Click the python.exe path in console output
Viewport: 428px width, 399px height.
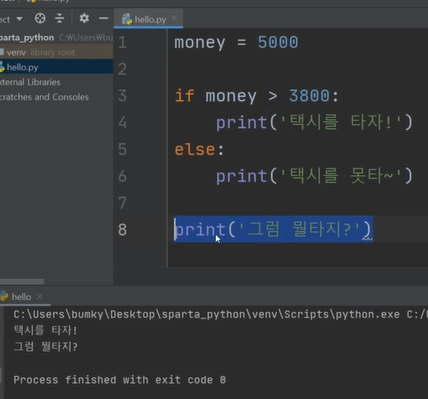tap(206, 314)
